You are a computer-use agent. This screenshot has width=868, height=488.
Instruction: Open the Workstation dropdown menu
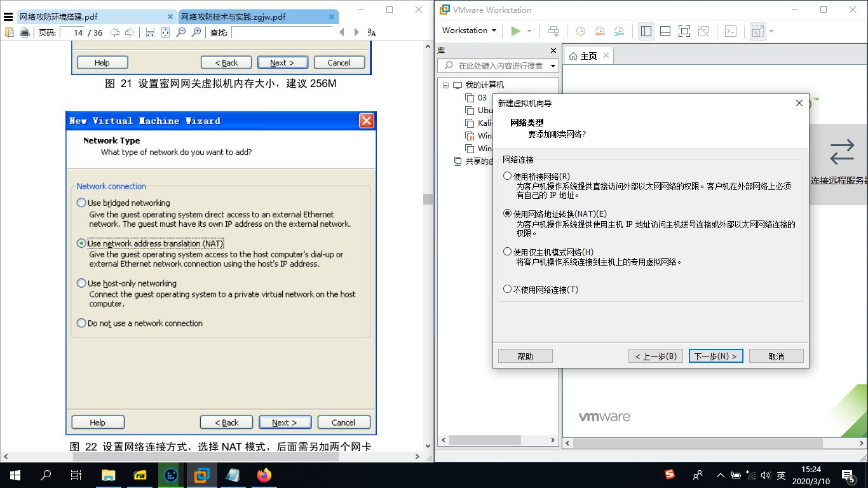pyautogui.click(x=469, y=30)
